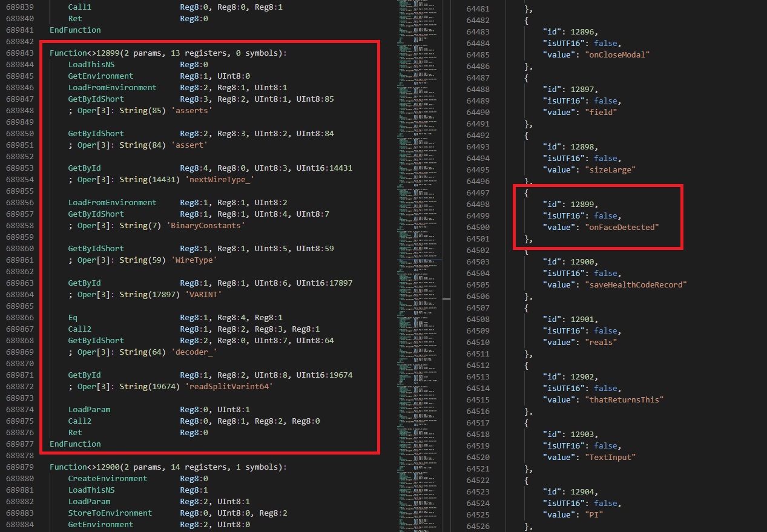767x532 pixels.
Task: Click the "reals" value
Action: coord(600,343)
